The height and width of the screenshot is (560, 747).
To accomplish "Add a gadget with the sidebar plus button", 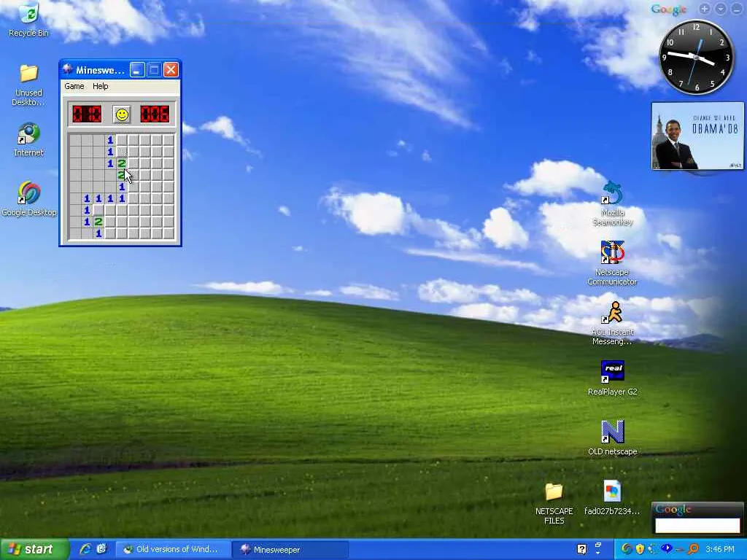I will (x=705, y=9).
